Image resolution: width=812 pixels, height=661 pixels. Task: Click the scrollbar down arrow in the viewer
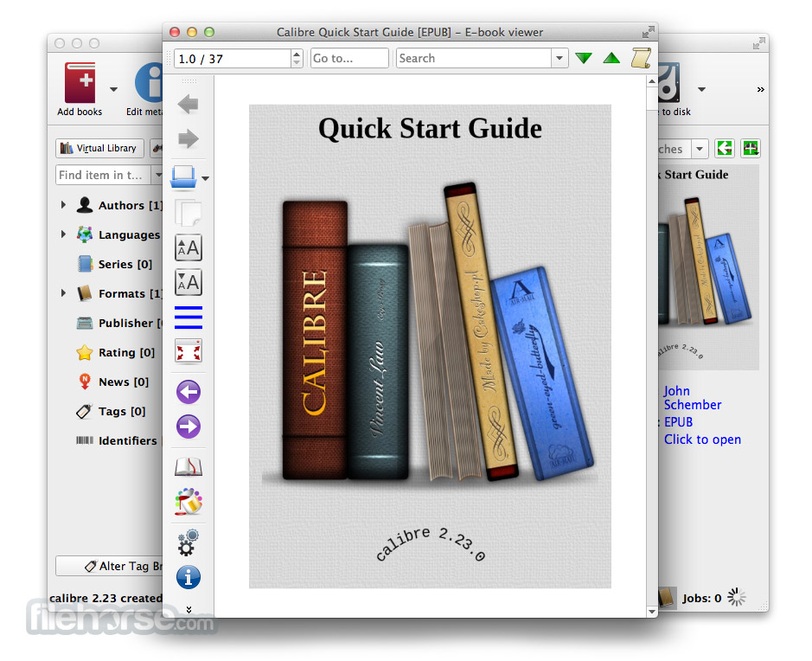point(652,612)
